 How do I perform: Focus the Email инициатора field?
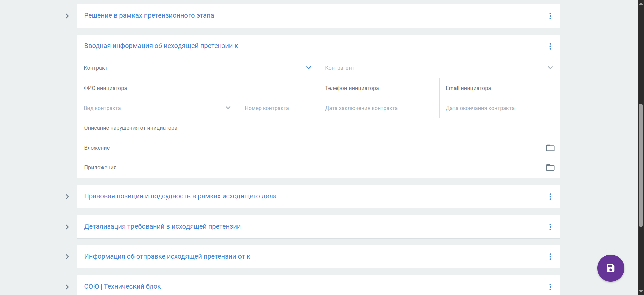500,88
